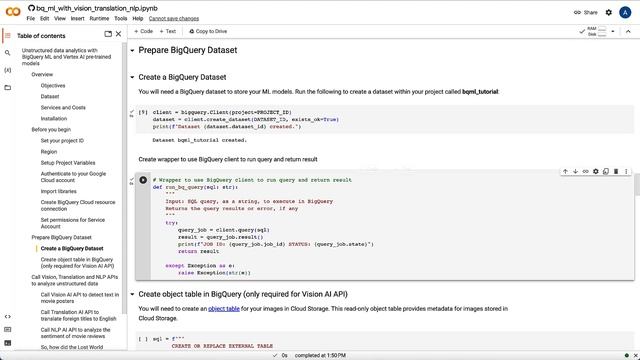Go to Overview in contents
The height and width of the screenshot is (360, 640).
click(x=42, y=74)
